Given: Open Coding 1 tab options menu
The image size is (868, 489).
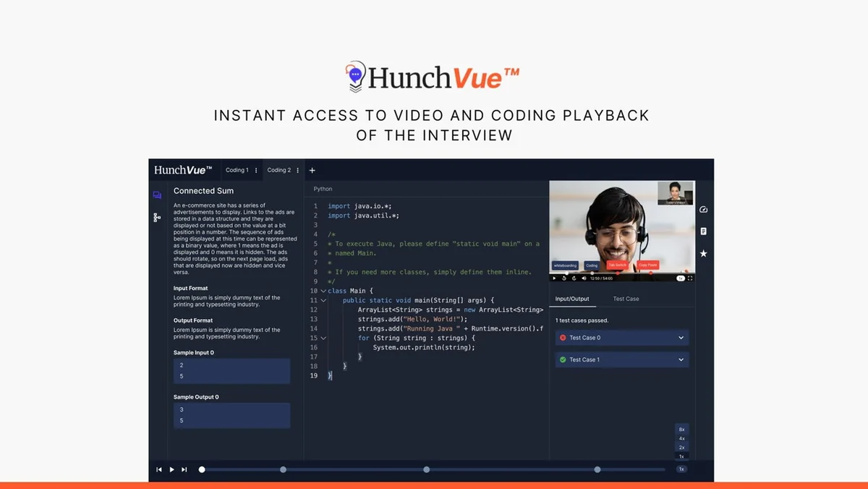Looking at the screenshot, I should point(256,171).
